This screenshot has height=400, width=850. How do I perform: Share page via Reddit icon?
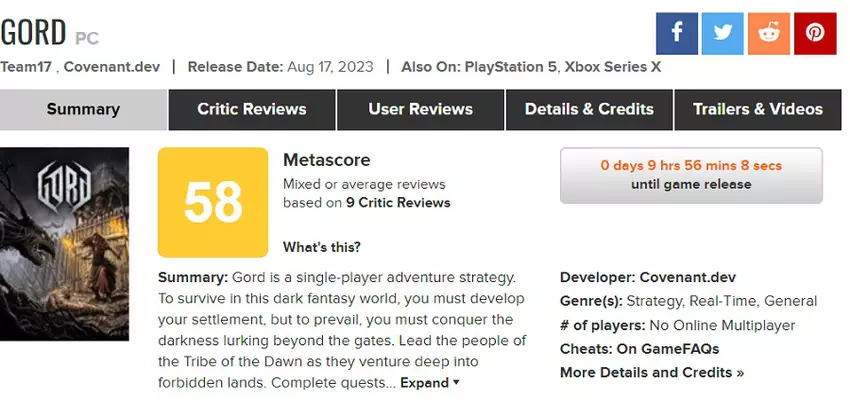[768, 33]
